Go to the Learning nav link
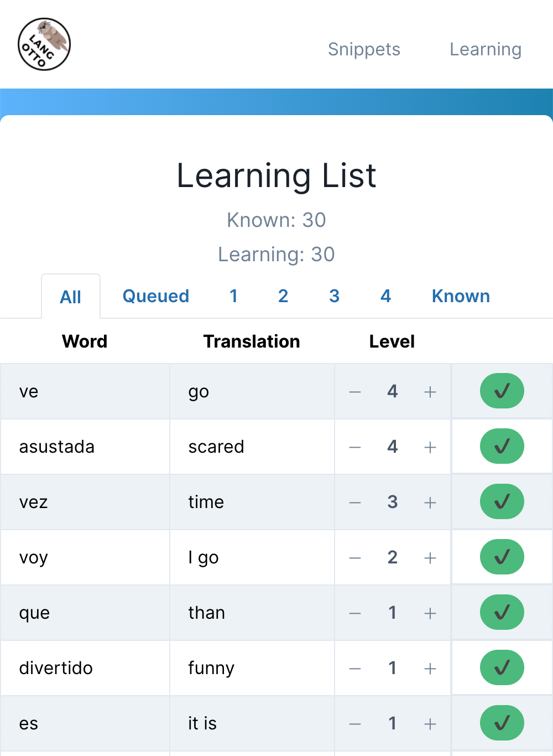 click(485, 49)
